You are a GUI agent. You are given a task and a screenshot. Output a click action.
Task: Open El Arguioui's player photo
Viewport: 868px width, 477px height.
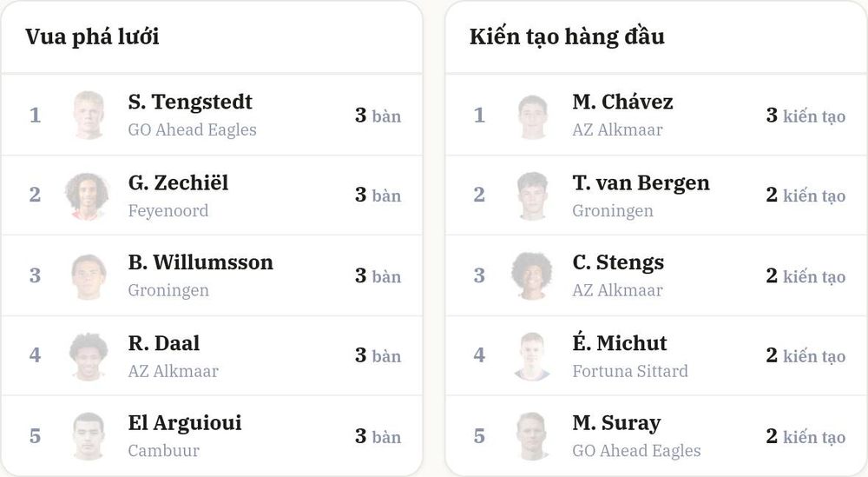89,436
